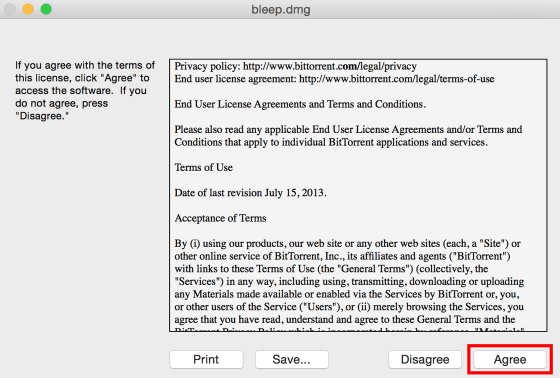Click the Privacy policy URL line
The width and height of the screenshot is (560, 378).
(295, 66)
